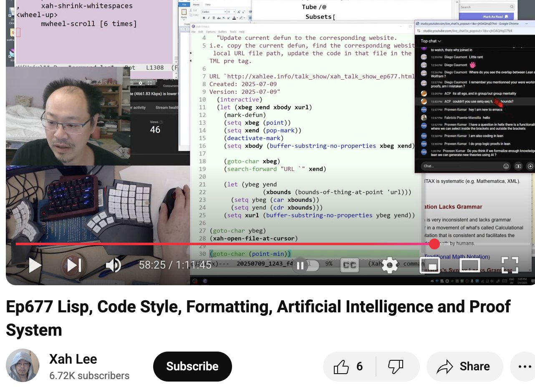Click the 6.72K subscribers text

point(89,376)
